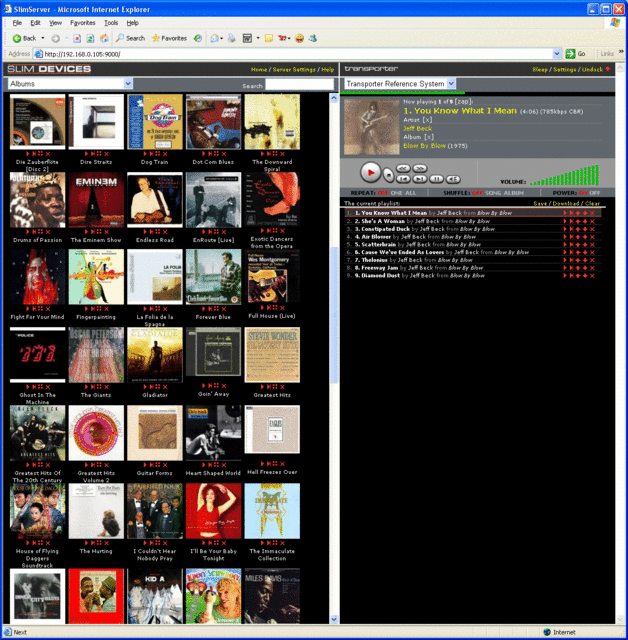Click the browser Stop toolbar icon
Image resolution: width=628 pixels, height=640 pixels.
pos(77,38)
